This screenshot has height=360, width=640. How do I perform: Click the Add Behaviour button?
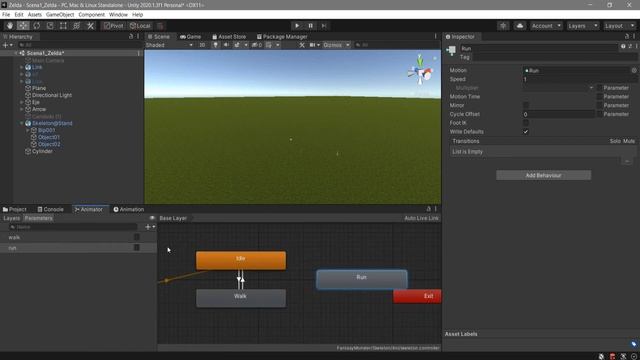coord(543,176)
